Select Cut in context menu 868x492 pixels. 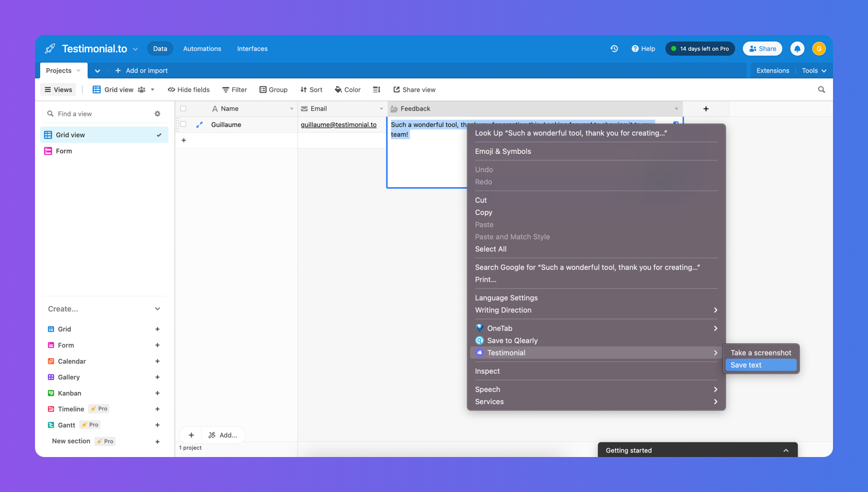point(596,200)
